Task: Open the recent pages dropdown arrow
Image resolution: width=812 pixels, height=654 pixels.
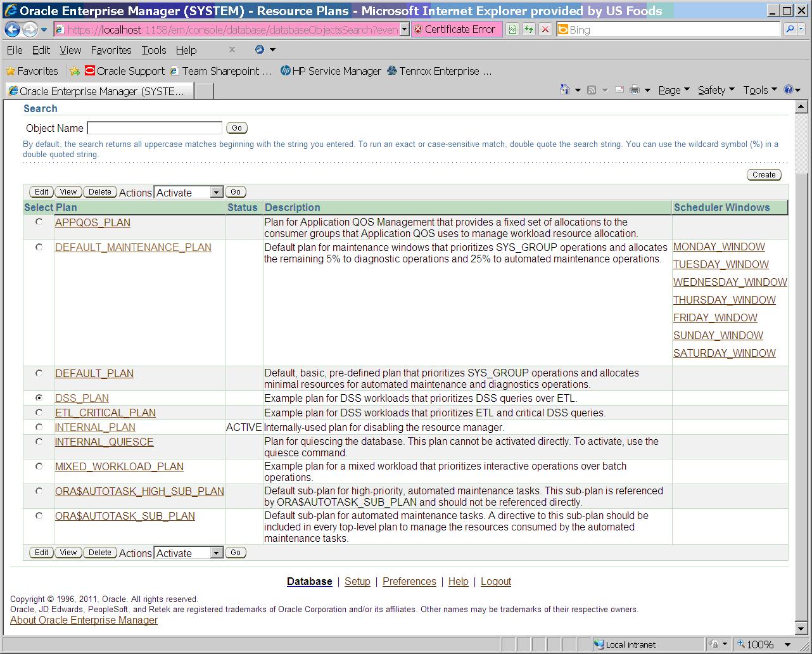Action: pos(44,30)
